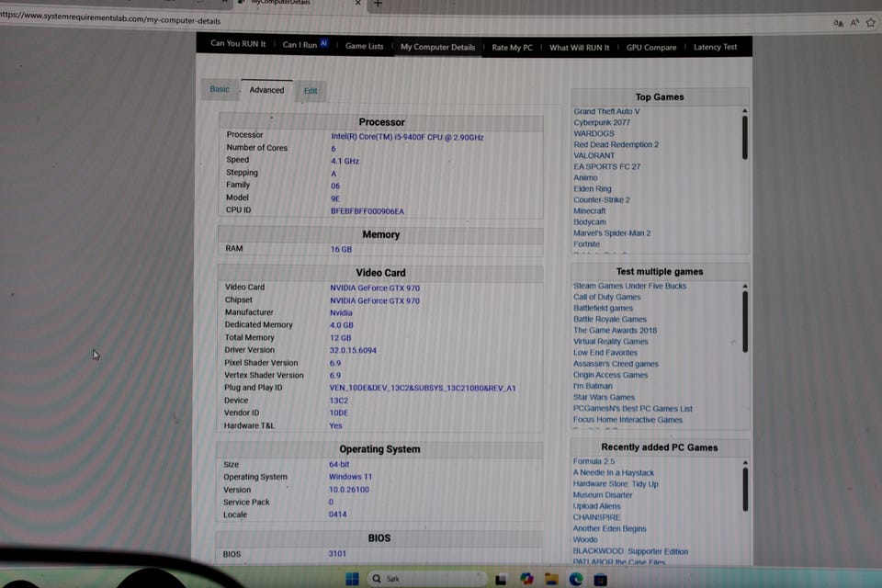This screenshot has width=882, height=588.
Task: Open Call of Duty Games list
Action: (607, 297)
